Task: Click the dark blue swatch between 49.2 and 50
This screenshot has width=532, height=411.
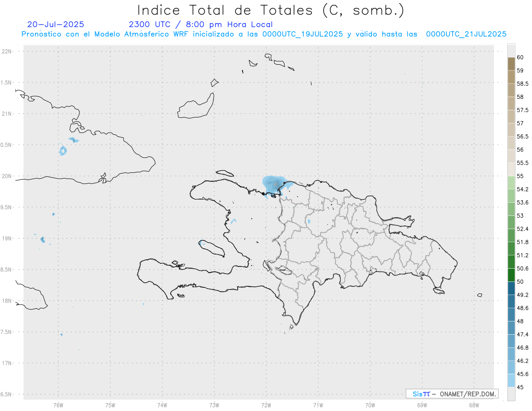Action: [x=511, y=288]
